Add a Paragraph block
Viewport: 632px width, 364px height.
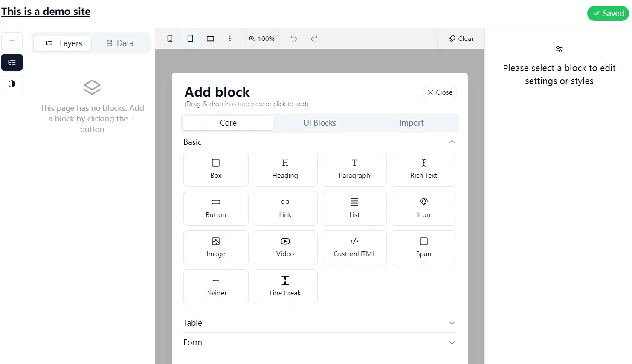354,169
